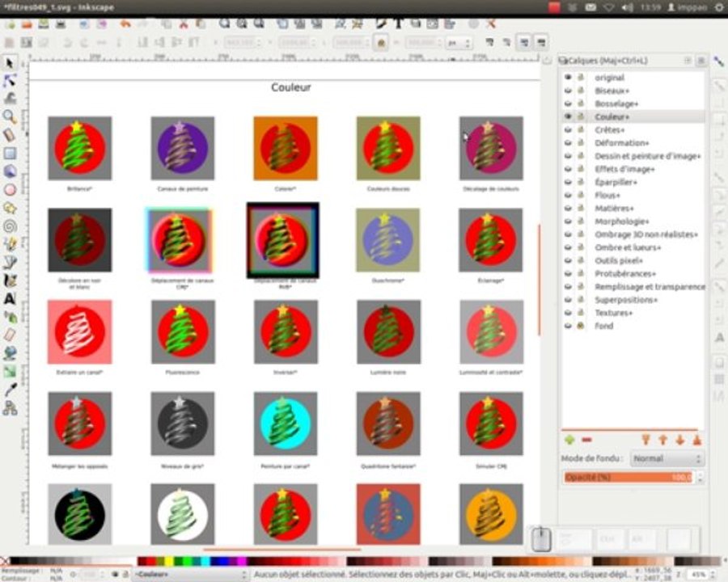Select the 3D Box tool
This screenshot has width=728, height=582.
pos(10,171)
